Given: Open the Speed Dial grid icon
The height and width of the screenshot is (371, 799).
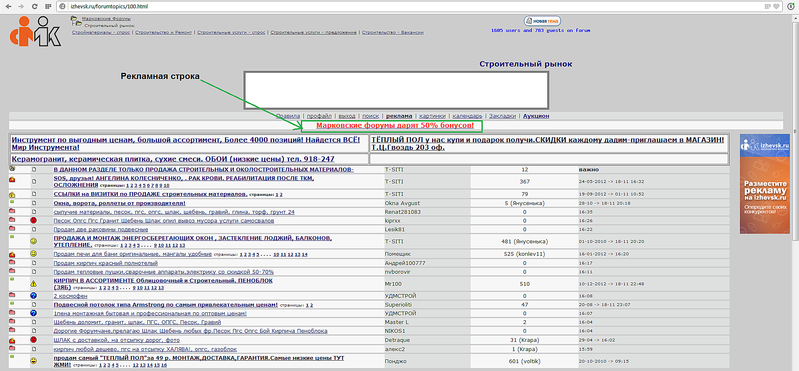Looking at the screenshot, I should click(47, 6).
